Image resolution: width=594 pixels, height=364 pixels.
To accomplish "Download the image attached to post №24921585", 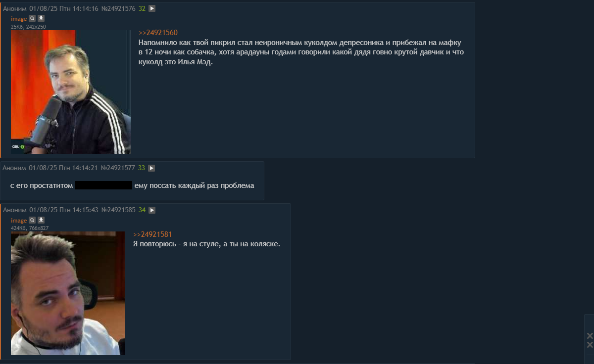I will [x=41, y=220].
